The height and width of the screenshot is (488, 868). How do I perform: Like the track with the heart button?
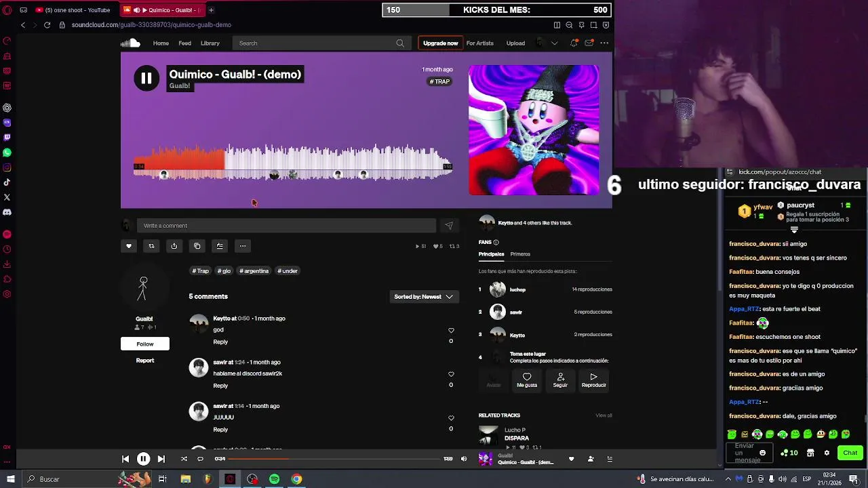129,246
